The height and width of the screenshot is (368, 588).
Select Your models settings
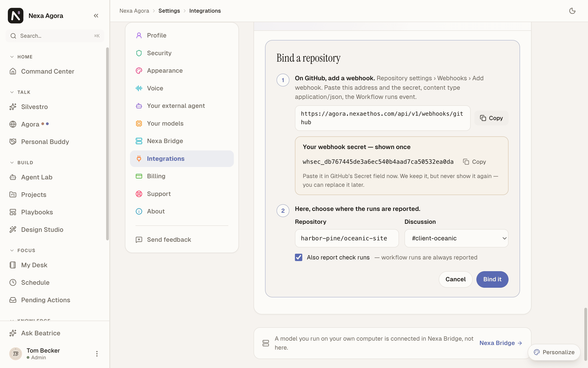click(x=182, y=124)
